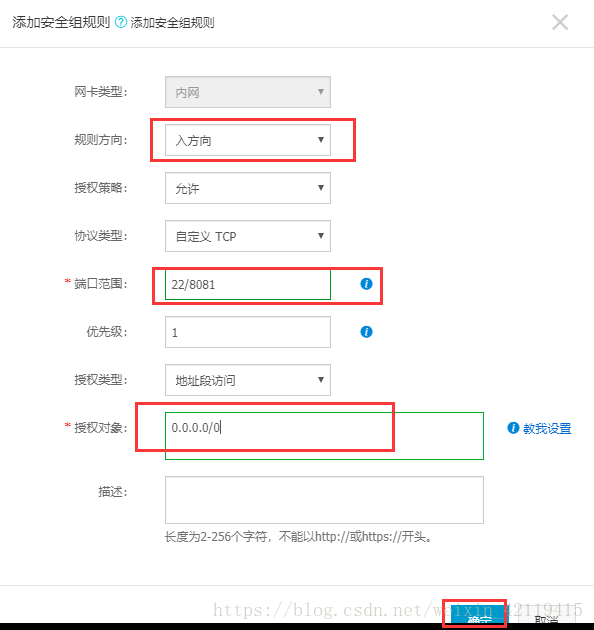Open the 授权策略 dropdown showing 允许

pos(248,188)
